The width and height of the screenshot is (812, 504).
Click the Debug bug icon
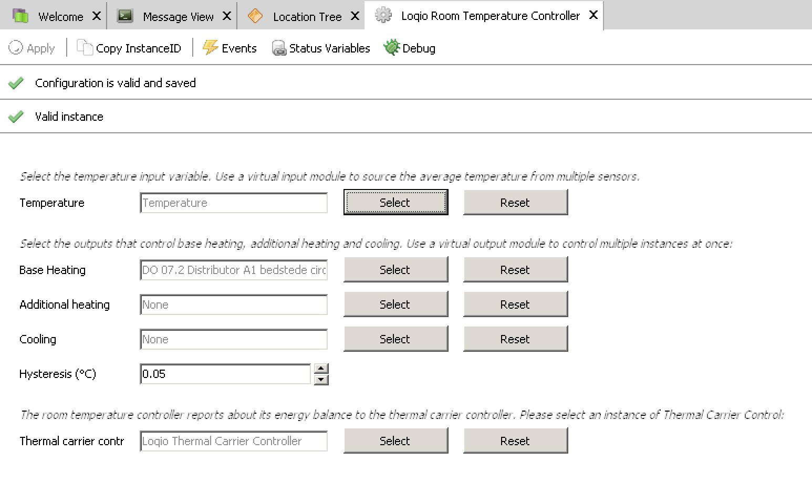point(391,48)
